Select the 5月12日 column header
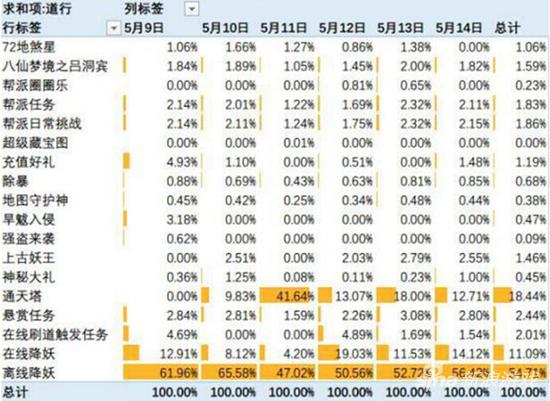550x401 pixels. pos(342,28)
